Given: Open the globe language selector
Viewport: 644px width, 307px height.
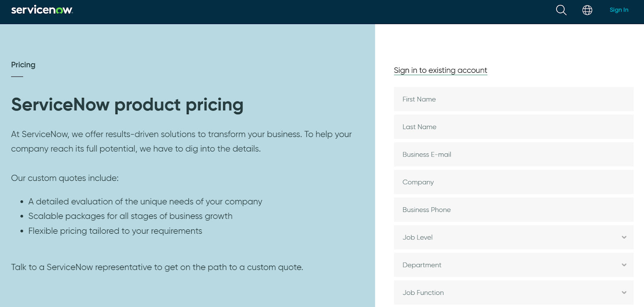Looking at the screenshot, I should tap(587, 10).
